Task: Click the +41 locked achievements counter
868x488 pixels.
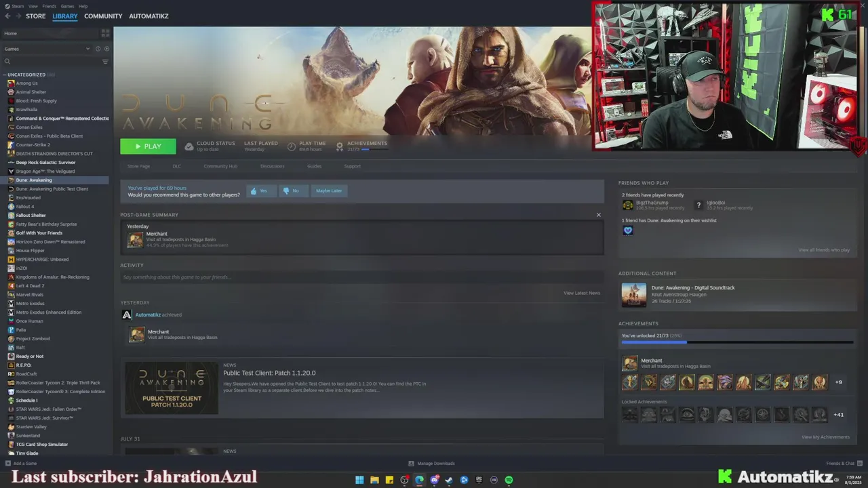Action: [x=839, y=414]
